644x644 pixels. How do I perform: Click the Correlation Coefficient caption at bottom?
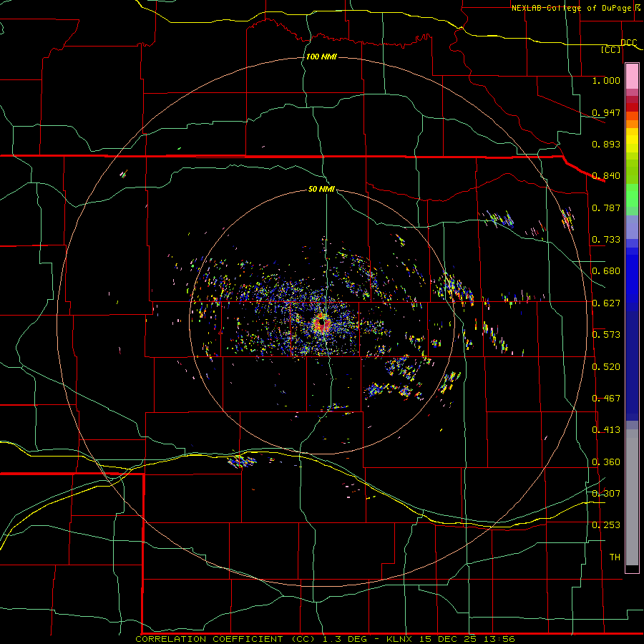coord(324,639)
